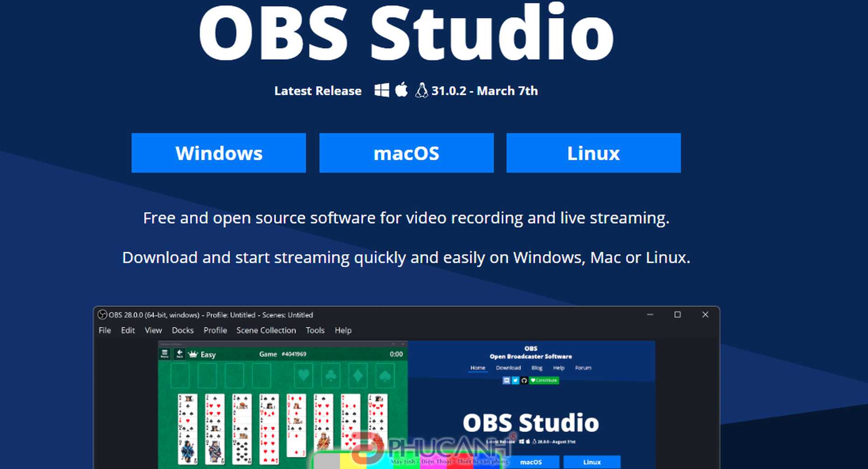The height and width of the screenshot is (469, 868).
Task: Click the crown icon beside Easy
Action: coord(193,354)
